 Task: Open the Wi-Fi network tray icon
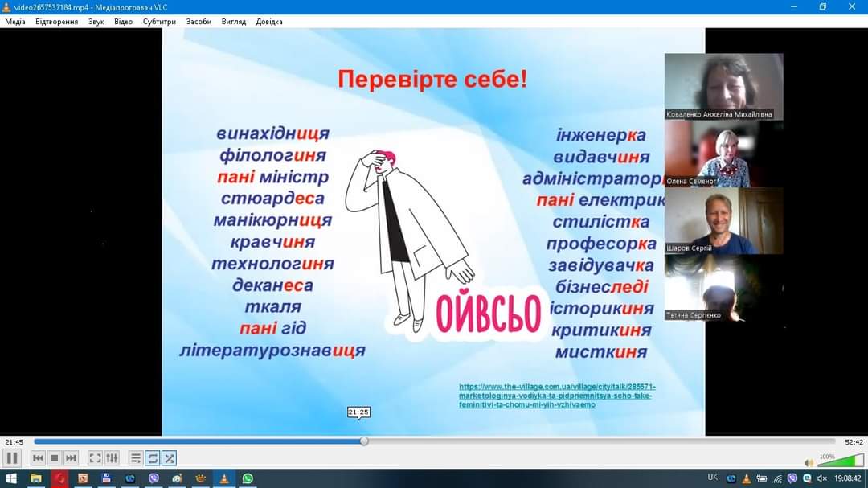point(777,478)
